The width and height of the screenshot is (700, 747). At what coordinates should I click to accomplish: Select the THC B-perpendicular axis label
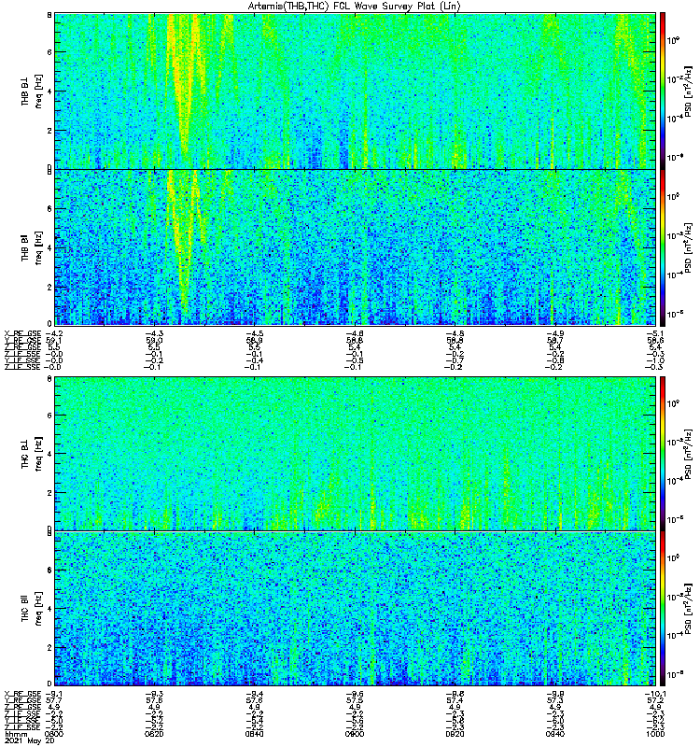(x=24, y=454)
